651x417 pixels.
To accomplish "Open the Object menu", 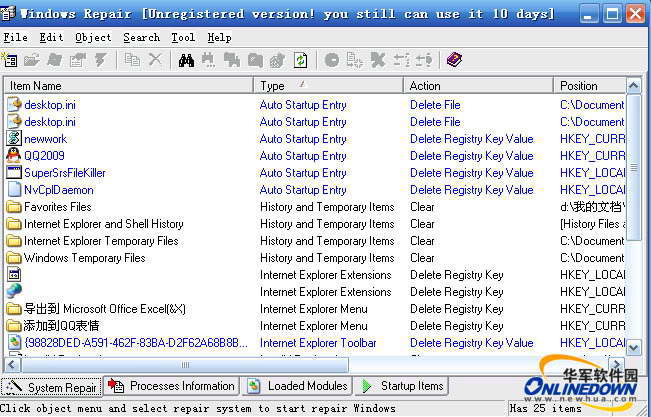I will tap(93, 38).
